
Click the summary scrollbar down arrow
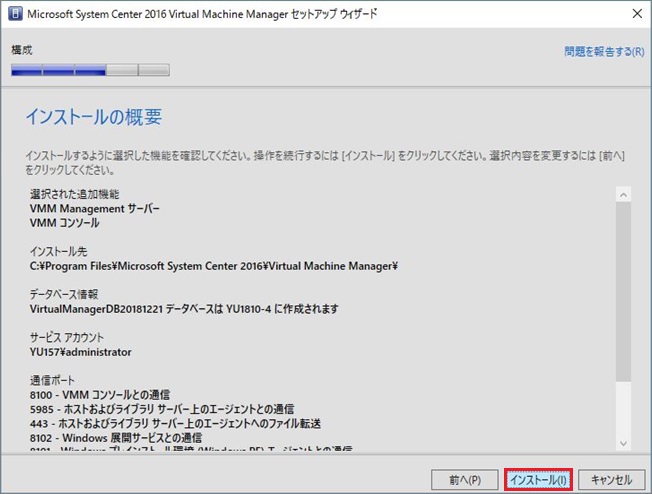pyautogui.click(x=623, y=442)
